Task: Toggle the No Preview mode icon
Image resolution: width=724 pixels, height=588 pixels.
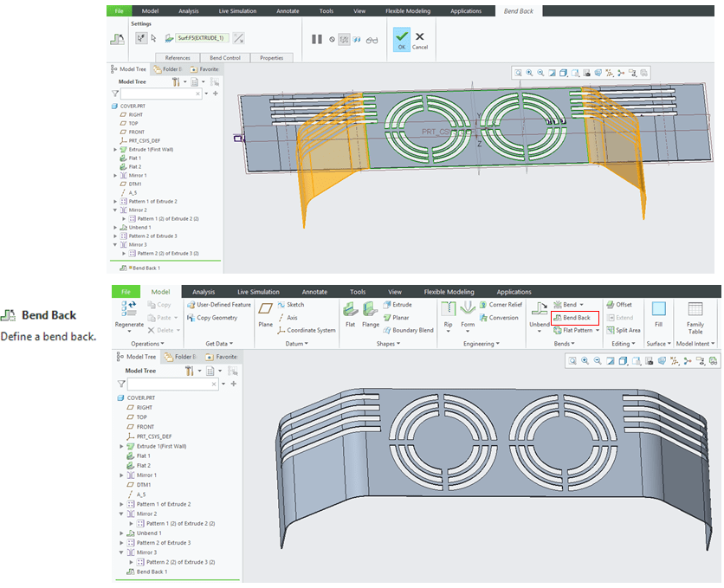Action: pos(332,39)
